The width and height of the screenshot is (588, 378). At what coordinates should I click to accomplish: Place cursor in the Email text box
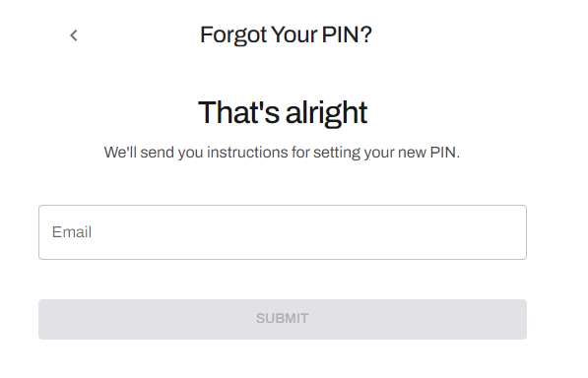(283, 232)
